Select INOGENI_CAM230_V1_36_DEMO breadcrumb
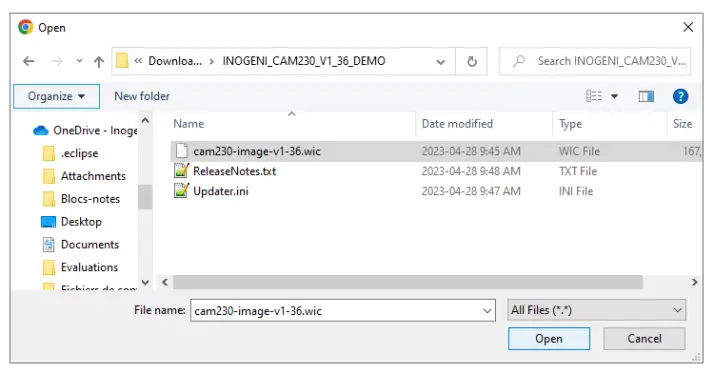This screenshot has height=373, width=713. (x=304, y=61)
